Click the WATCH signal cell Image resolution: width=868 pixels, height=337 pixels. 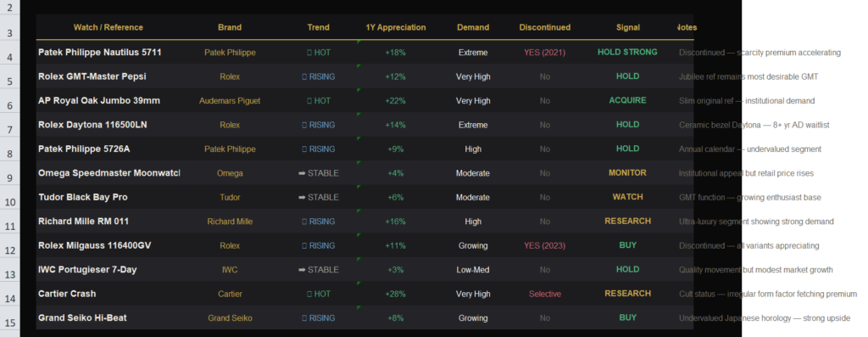pyautogui.click(x=628, y=197)
